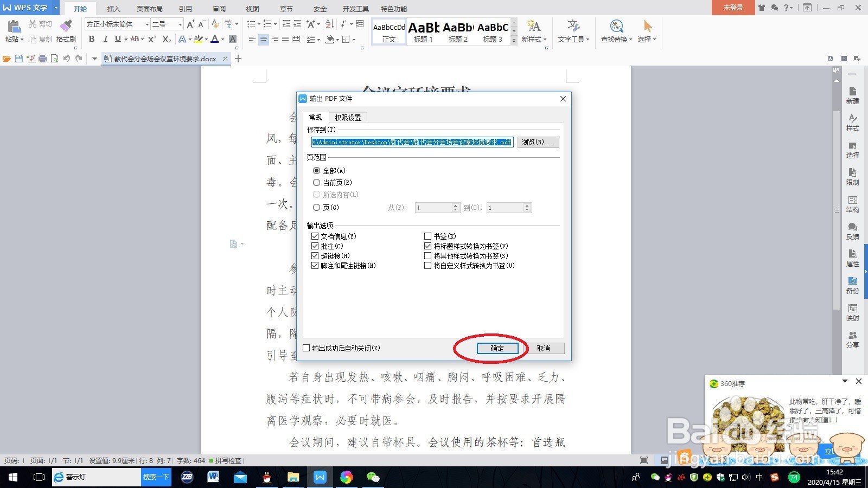The height and width of the screenshot is (488, 868).
Task: Click the clear formatting eraser icon
Action: 215,24
